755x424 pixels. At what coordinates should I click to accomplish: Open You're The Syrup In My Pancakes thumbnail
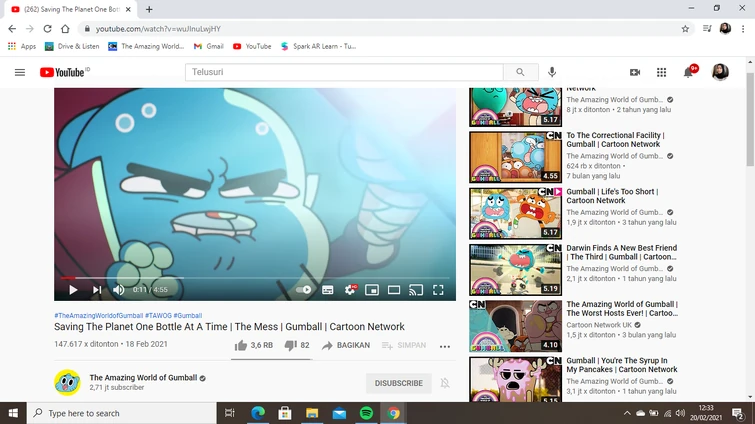point(515,379)
